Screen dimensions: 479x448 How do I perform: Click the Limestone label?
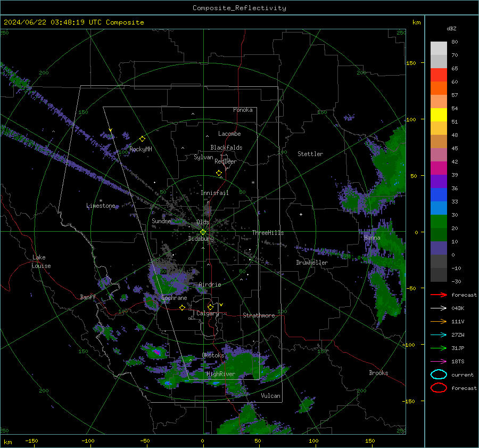(101, 206)
